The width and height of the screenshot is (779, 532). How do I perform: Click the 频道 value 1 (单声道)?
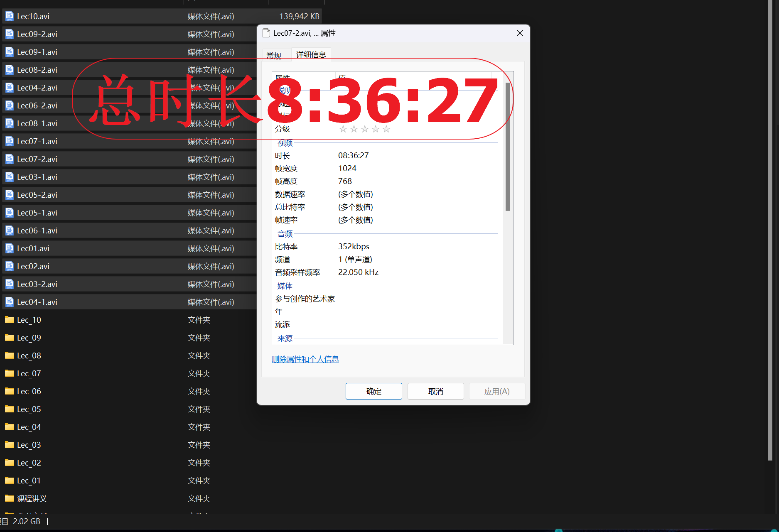pyautogui.click(x=355, y=260)
